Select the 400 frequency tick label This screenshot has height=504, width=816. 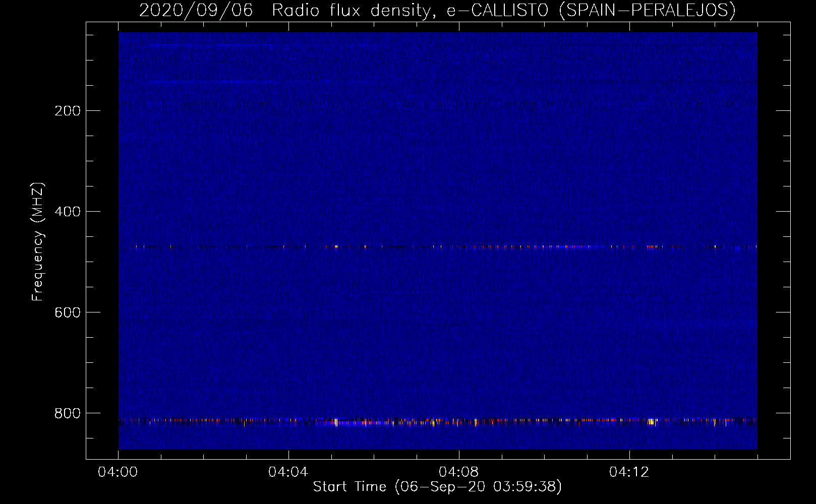point(68,212)
